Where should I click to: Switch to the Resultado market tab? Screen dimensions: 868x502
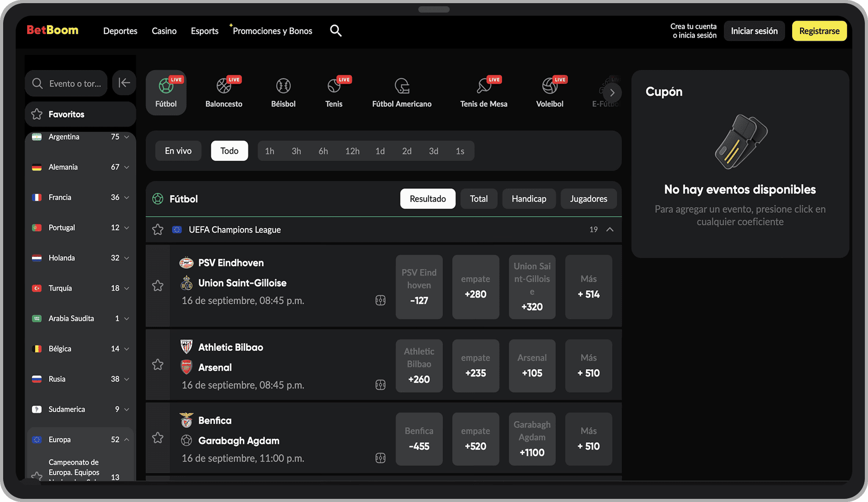(x=428, y=199)
